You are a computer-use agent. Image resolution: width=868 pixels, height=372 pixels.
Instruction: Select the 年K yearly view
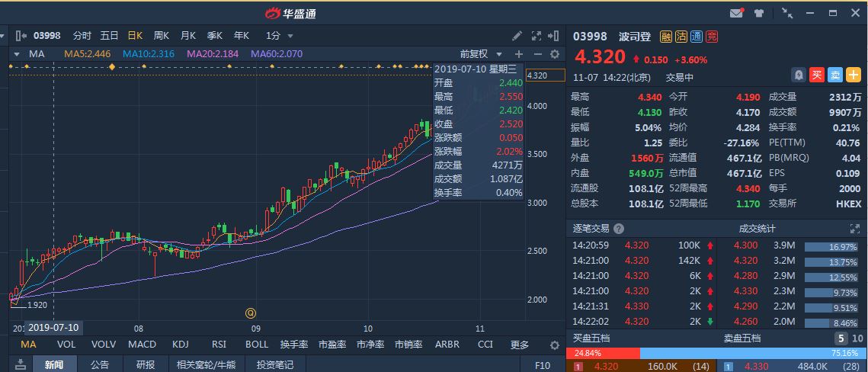click(242, 36)
